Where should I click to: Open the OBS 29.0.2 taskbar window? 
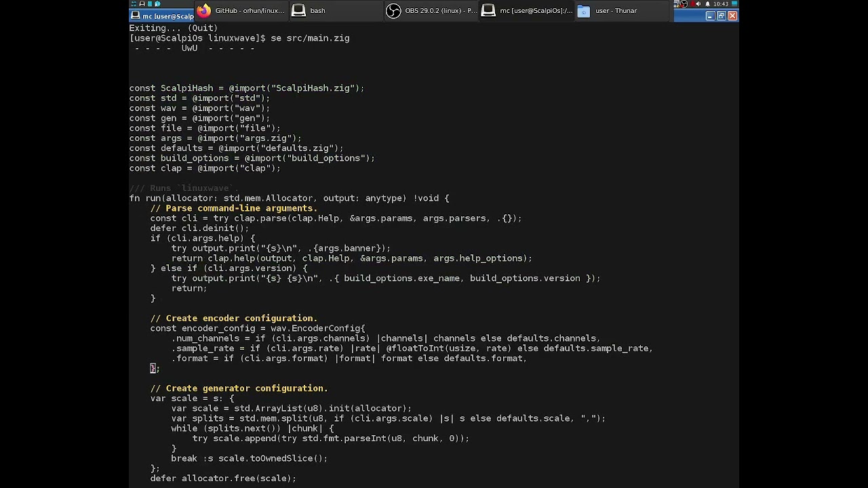tap(431, 11)
